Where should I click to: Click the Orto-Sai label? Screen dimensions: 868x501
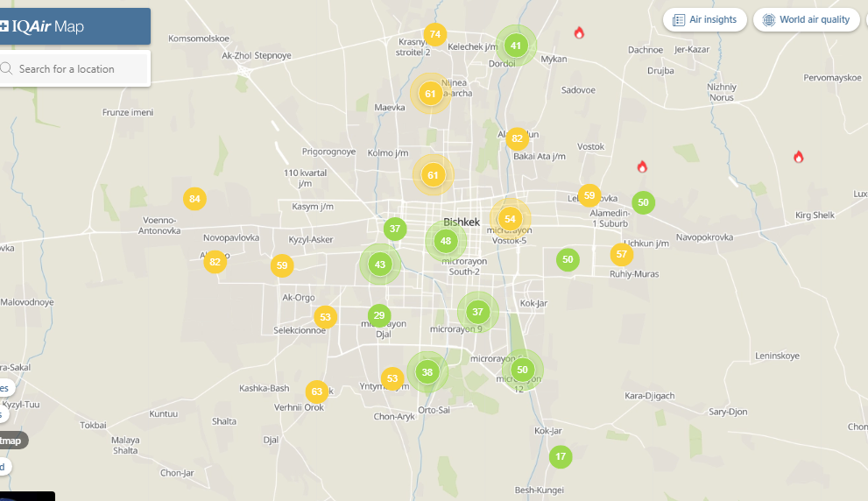tap(434, 410)
